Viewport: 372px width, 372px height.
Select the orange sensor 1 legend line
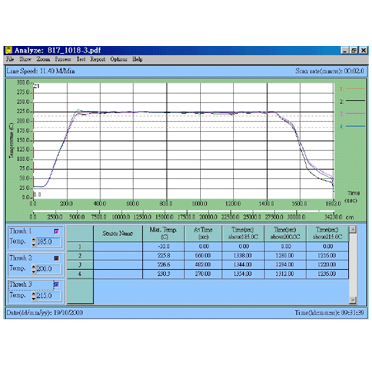(x=355, y=88)
